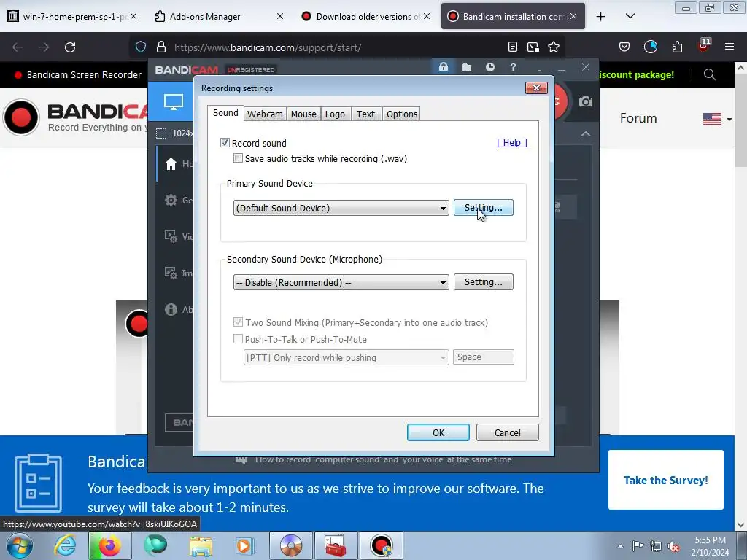
Task: Switch to Logo tab
Action: [x=335, y=114]
